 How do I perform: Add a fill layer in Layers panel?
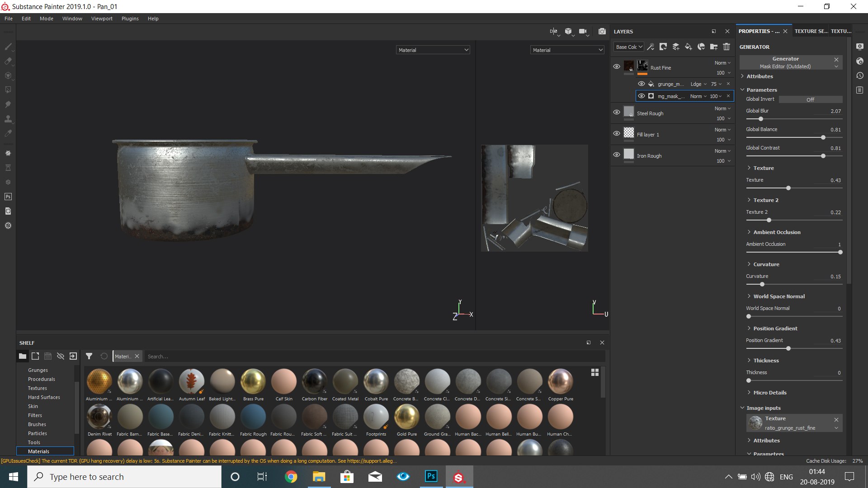pyautogui.click(x=688, y=47)
